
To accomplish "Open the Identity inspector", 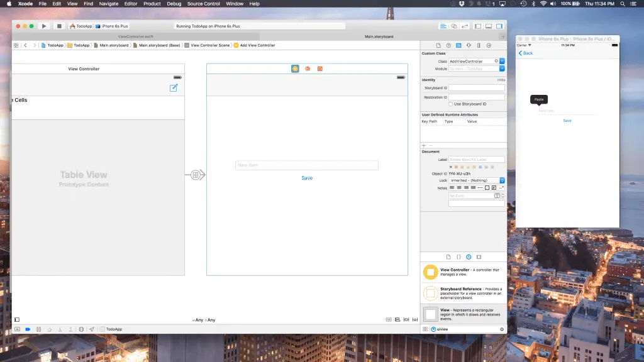I will coord(458,45).
